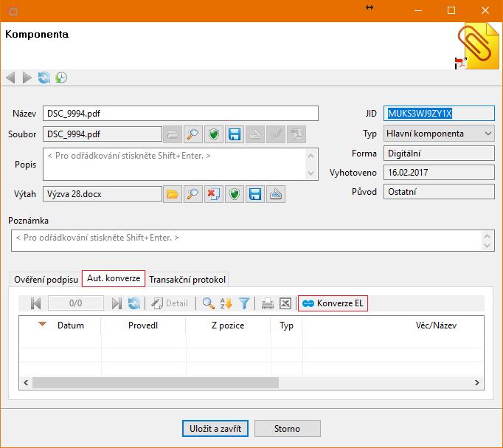This screenshot has width=503, height=448.
Task: Close the Komponenta window
Action: pyautogui.click(x=485, y=10)
